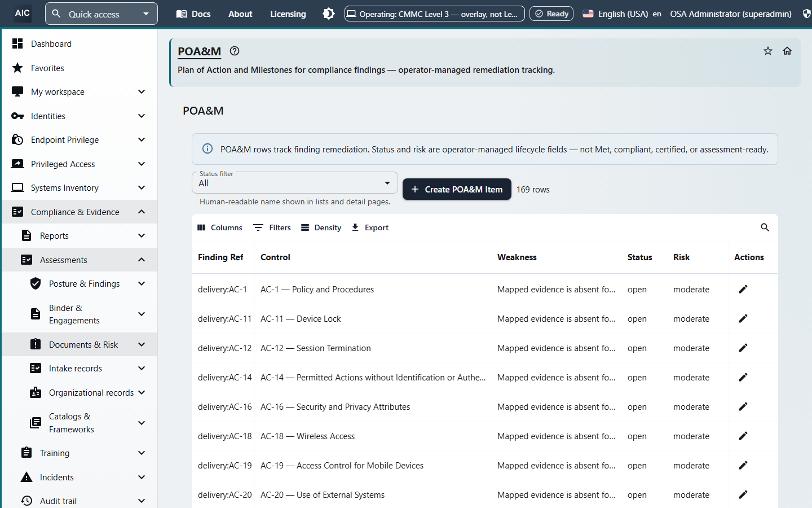This screenshot has width=812, height=508.
Task: Go home via the house icon
Action: click(787, 51)
